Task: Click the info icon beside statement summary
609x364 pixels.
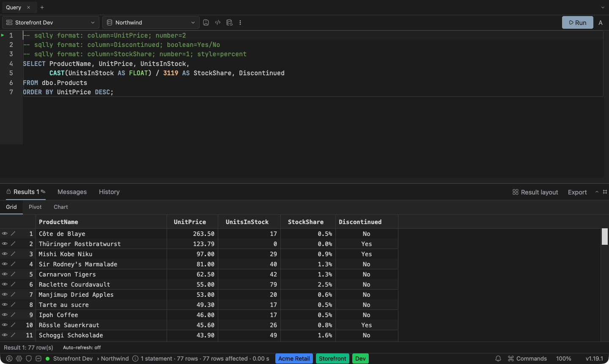Action: [135, 359]
